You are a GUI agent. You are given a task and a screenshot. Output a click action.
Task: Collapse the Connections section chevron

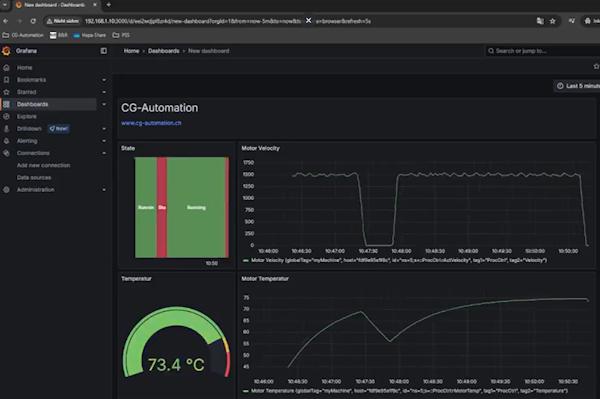[104, 153]
